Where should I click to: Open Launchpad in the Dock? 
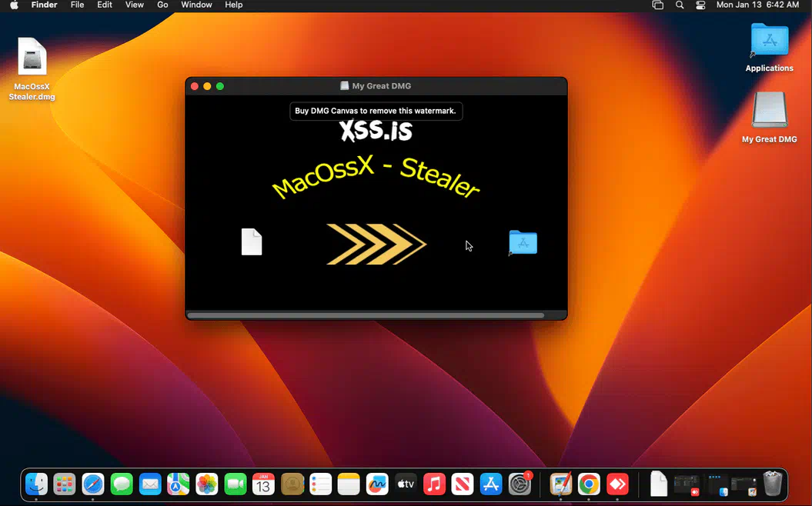(65, 484)
